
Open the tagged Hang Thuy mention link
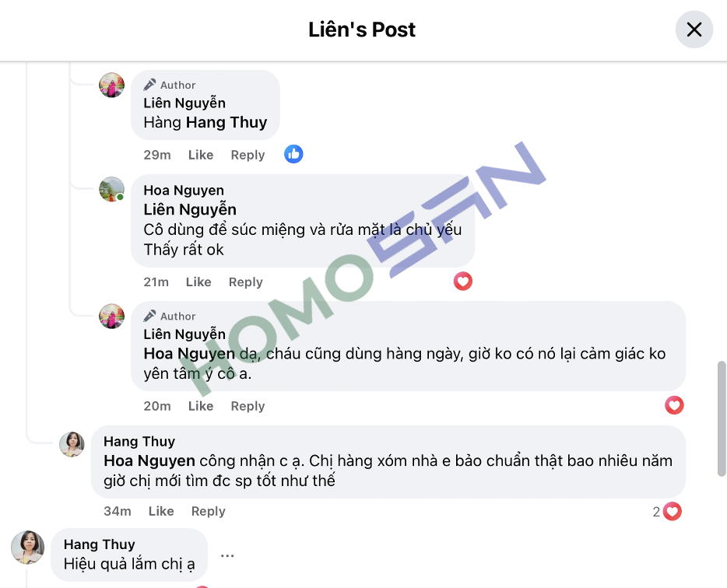(227, 122)
